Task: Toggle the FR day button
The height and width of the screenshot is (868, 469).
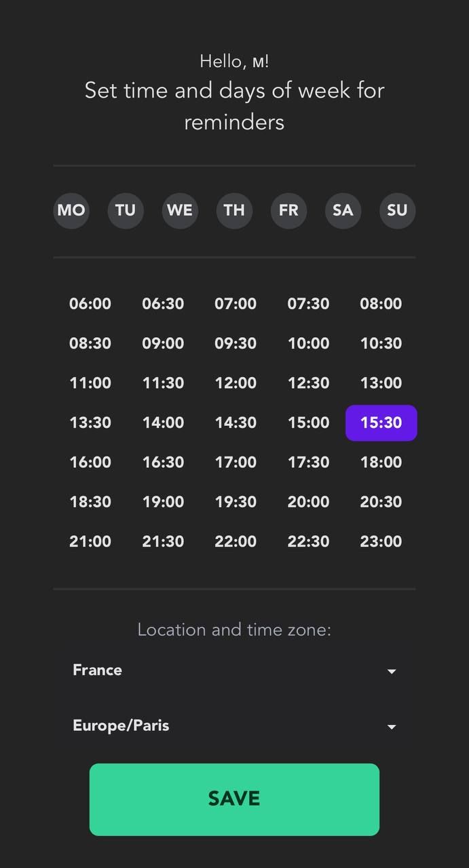Action: 288,211
